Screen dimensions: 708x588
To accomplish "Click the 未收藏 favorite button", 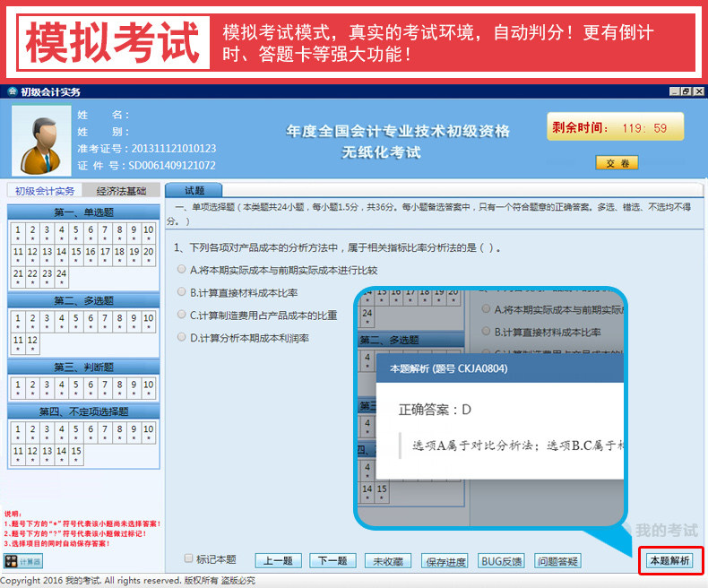I will click(388, 561).
